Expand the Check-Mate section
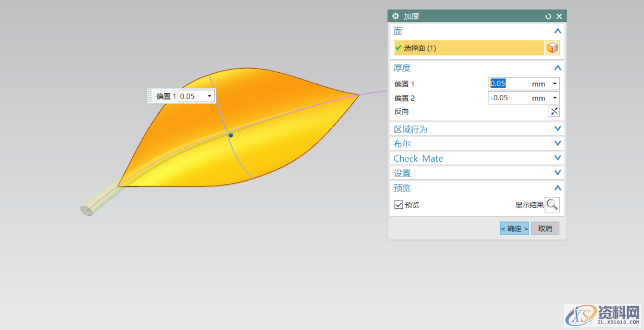Image resolution: width=644 pixels, height=330 pixels. [558, 158]
